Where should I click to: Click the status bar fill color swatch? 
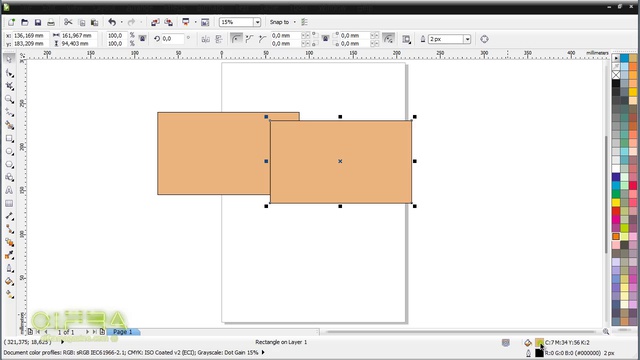tap(539, 342)
